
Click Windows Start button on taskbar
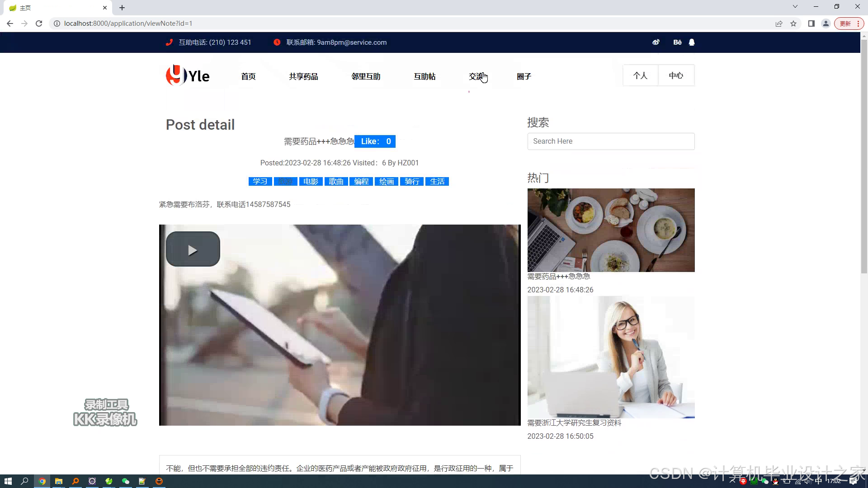click(8, 481)
